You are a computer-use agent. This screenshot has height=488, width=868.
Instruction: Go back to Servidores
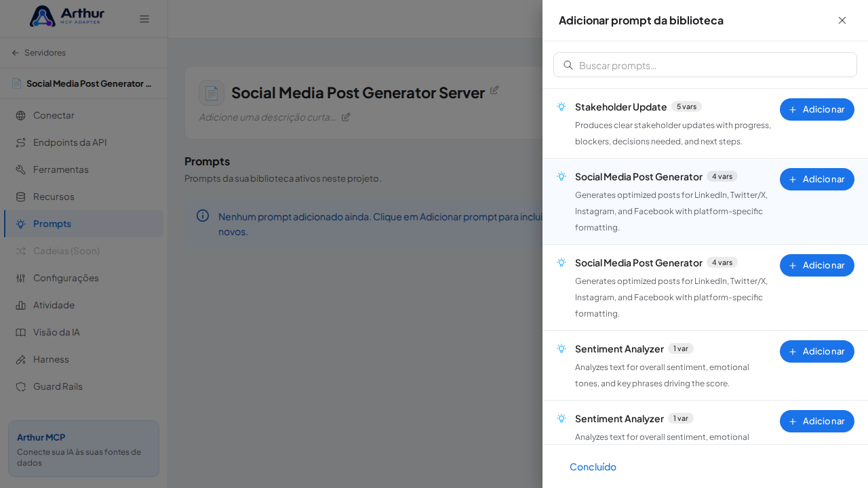coord(39,53)
